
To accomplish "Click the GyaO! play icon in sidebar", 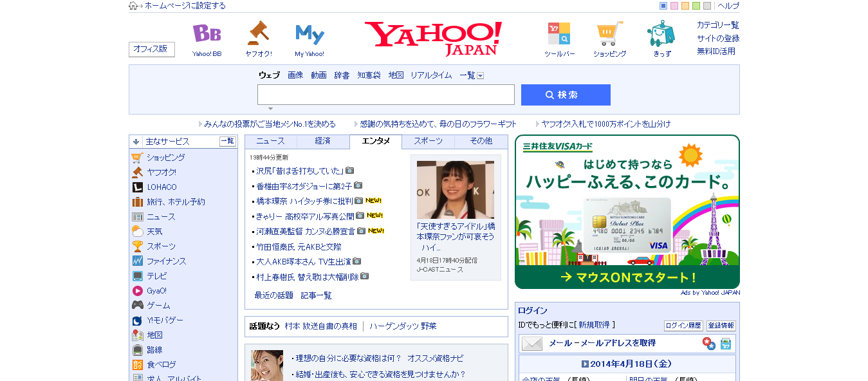I will pos(137,291).
